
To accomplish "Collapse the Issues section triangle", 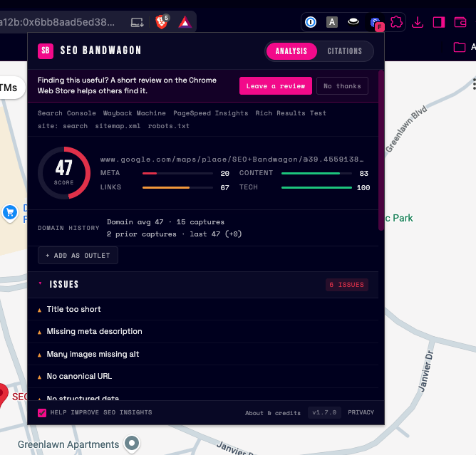I will (40, 283).
